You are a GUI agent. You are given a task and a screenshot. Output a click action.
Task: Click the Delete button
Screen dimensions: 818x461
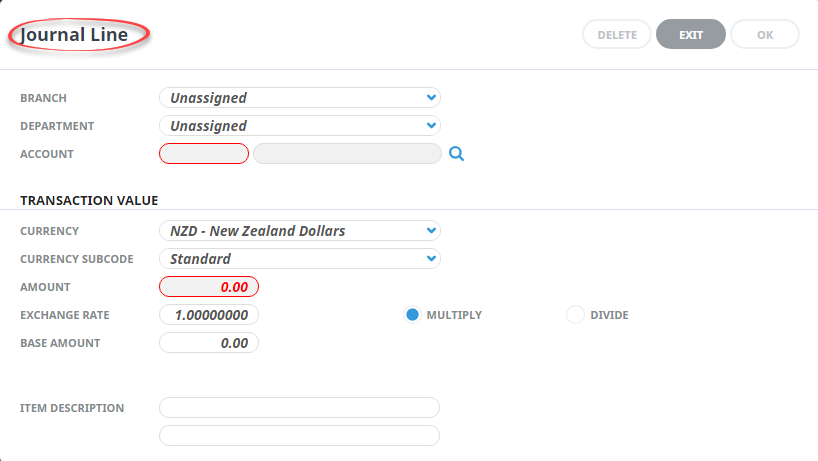pos(617,34)
